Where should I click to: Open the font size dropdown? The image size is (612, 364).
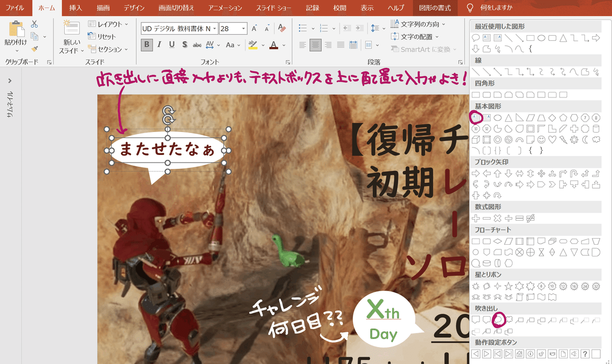(244, 29)
